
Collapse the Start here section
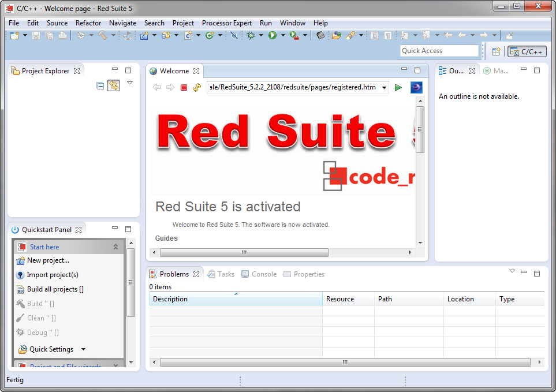(115, 247)
